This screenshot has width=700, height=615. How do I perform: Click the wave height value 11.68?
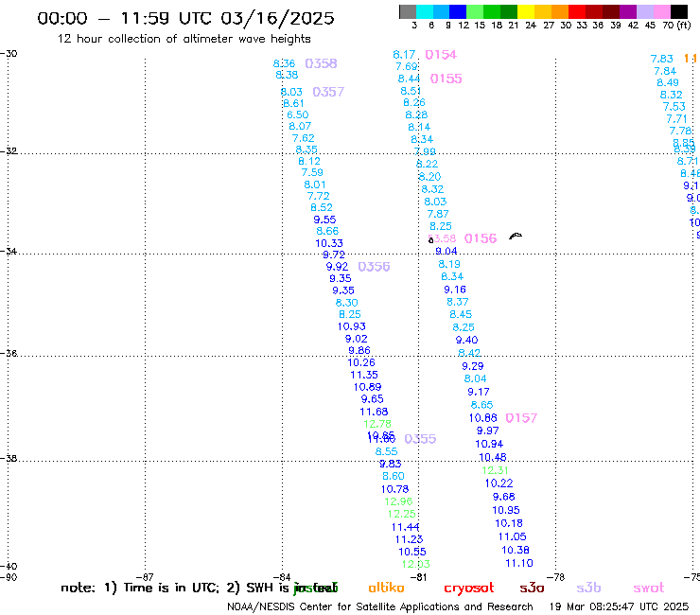[374, 412]
